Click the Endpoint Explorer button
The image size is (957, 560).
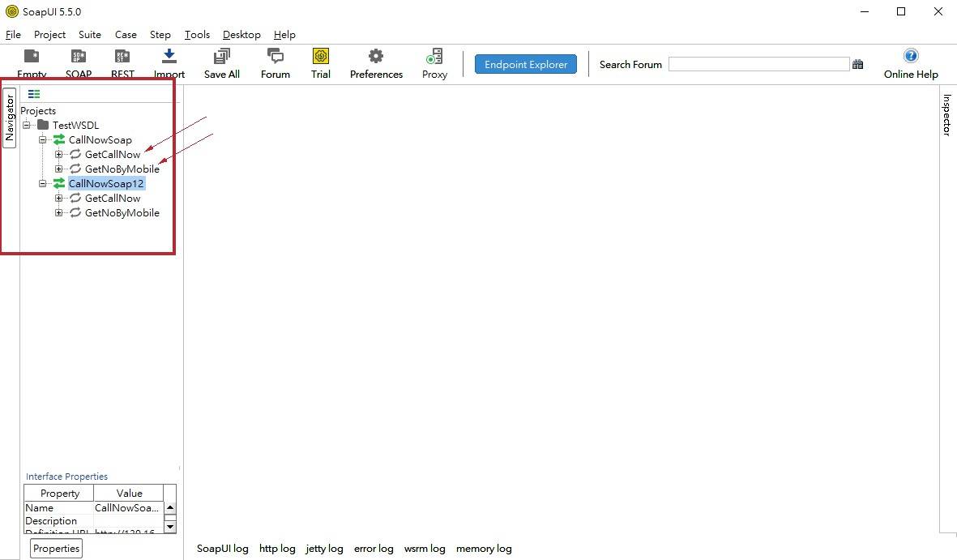pyautogui.click(x=525, y=64)
